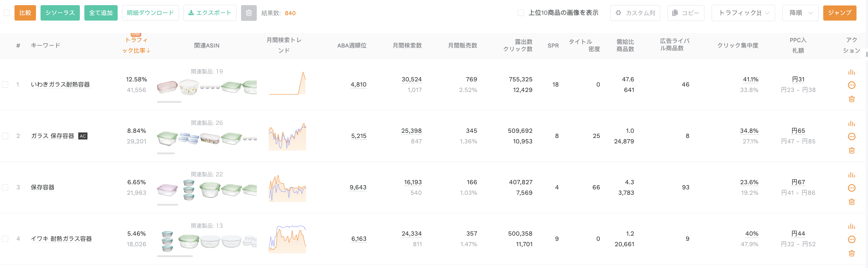
Task: Delete the ガラス 保存容器 keyword row
Action: [x=851, y=150]
